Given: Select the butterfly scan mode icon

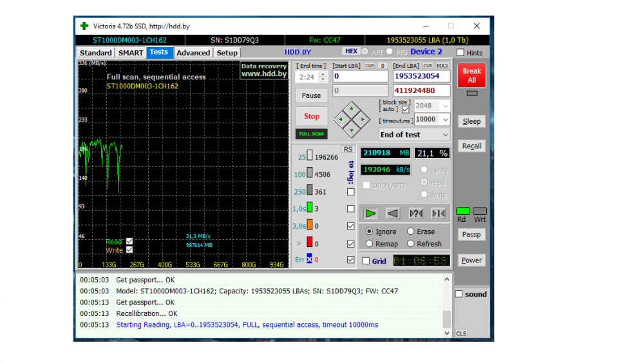Looking at the screenshot, I should pyautogui.click(x=439, y=213).
